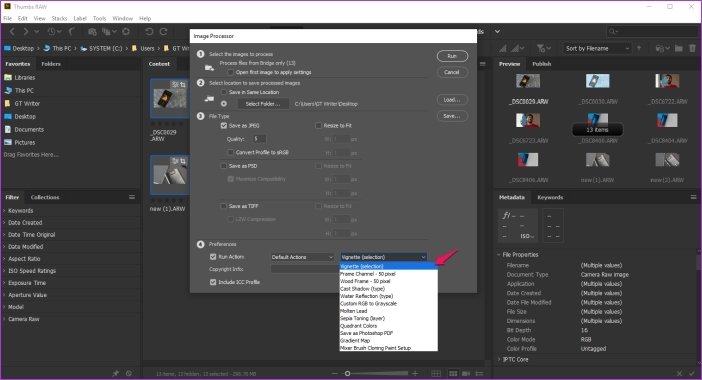Click smaller thumbnail minus icon
Image resolution: width=702 pixels, height=380 pixels.
click(335, 373)
